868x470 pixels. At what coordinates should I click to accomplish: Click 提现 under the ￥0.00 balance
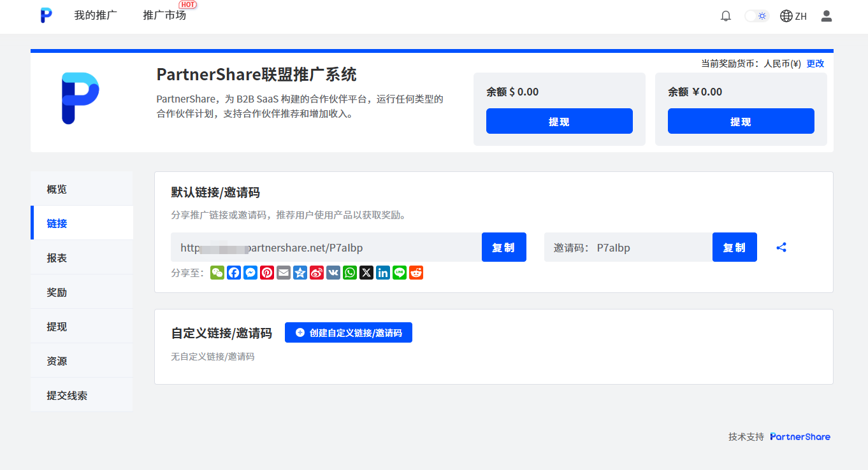pos(741,121)
